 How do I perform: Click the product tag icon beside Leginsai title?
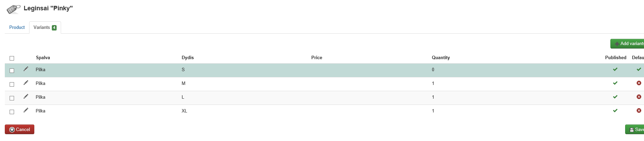click(x=13, y=9)
